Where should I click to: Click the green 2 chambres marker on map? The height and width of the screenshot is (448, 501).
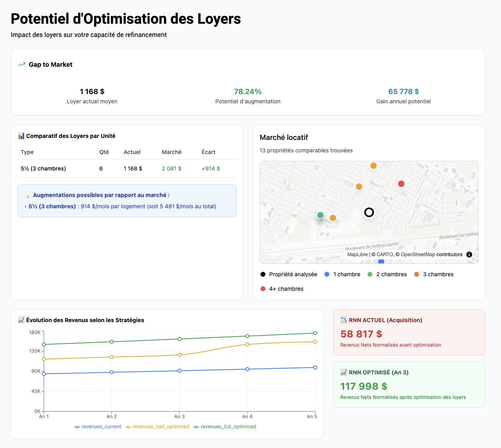pos(320,215)
